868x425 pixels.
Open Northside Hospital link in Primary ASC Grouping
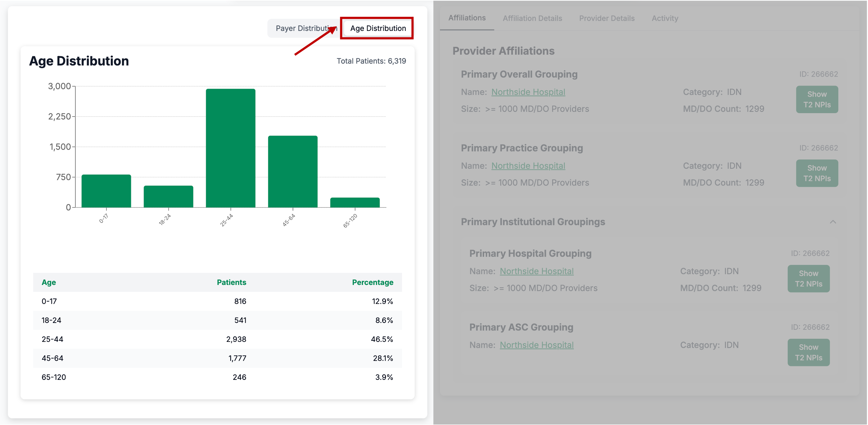(536, 345)
